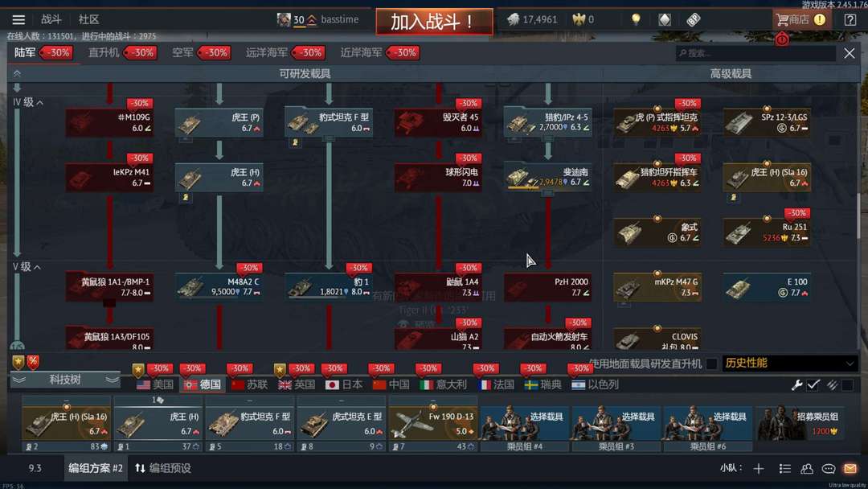Toggle the checkmark option beside the wrench
The width and height of the screenshot is (868, 489).
coord(813,385)
